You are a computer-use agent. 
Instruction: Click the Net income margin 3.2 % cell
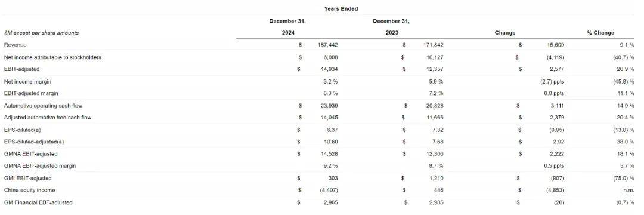click(330, 81)
